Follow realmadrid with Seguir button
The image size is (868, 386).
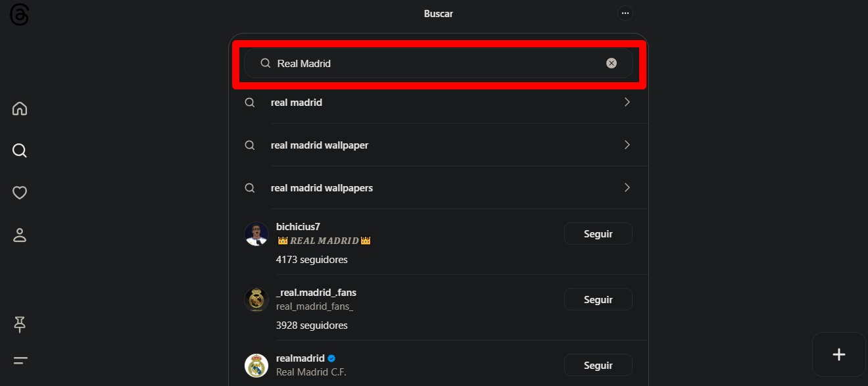pos(598,365)
